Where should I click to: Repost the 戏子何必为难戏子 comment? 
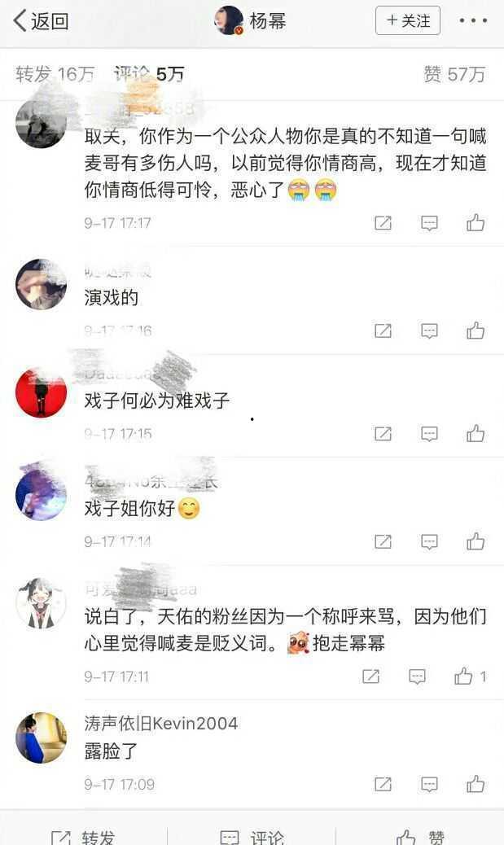(383, 434)
